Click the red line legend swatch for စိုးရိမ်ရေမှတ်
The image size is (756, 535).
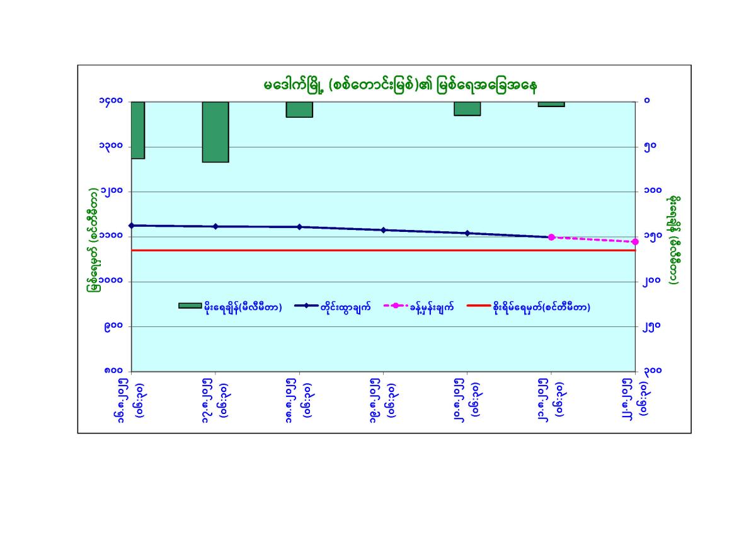click(479, 306)
